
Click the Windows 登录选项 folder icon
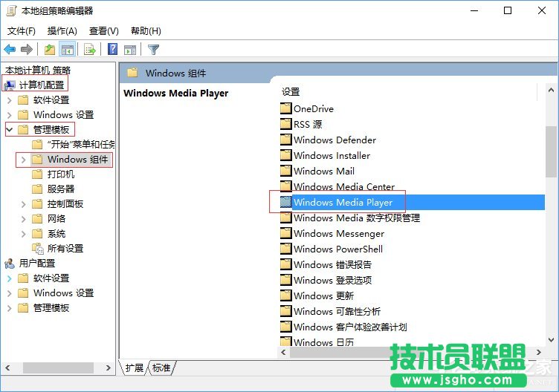(x=286, y=280)
